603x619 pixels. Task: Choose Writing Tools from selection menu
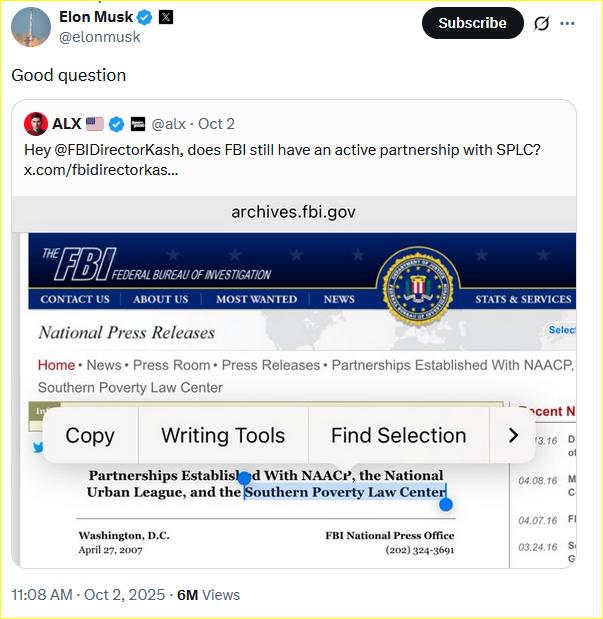[x=223, y=435]
